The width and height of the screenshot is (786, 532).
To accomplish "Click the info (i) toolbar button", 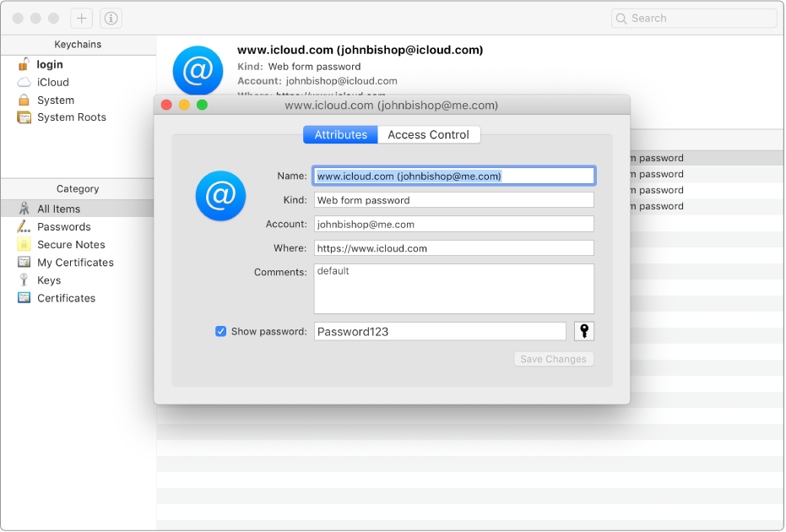I will pyautogui.click(x=110, y=17).
